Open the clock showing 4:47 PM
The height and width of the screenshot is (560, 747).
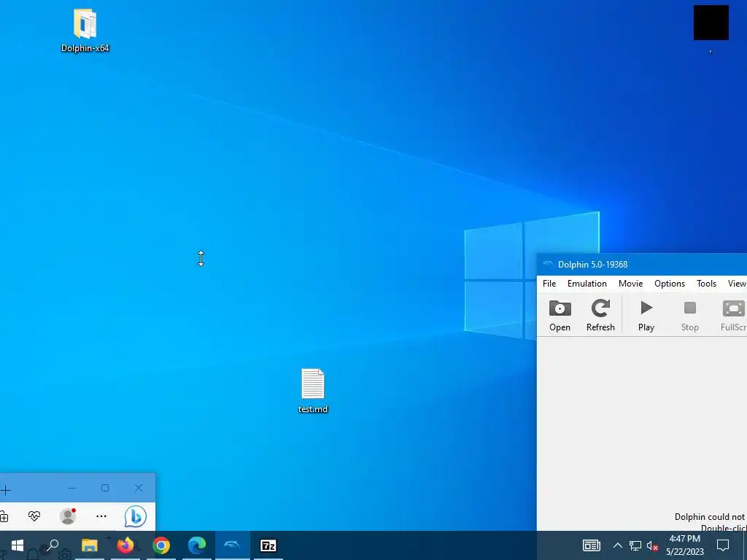(x=684, y=545)
